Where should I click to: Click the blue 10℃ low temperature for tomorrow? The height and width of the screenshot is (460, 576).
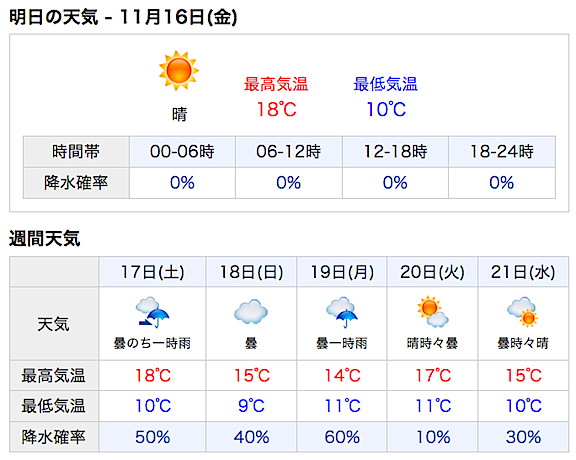[x=386, y=109]
